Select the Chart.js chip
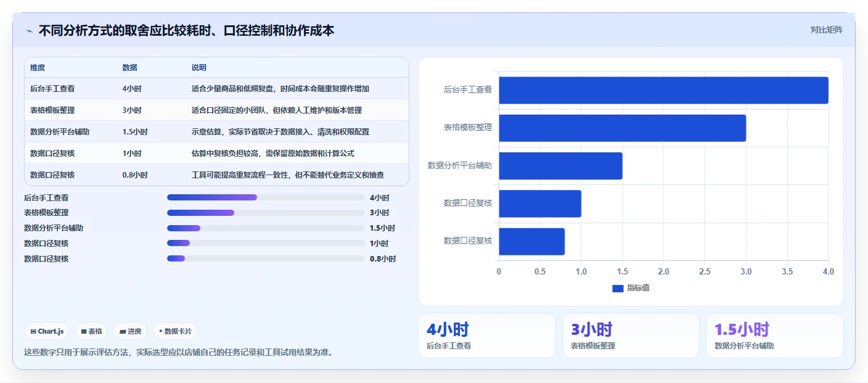The width and height of the screenshot is (868, 383). [47, 331]
